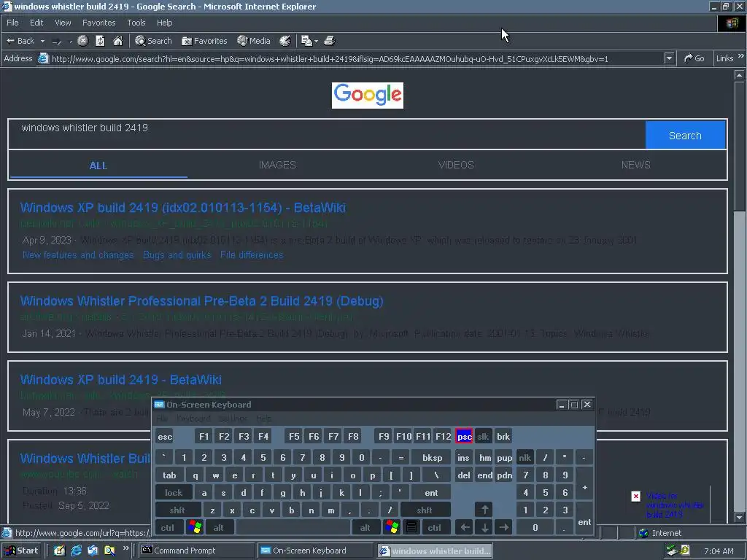Toggle the slk key on On-Screen Keyboard
This screenshot has height=560, width=747.
(x=483, y=436)
